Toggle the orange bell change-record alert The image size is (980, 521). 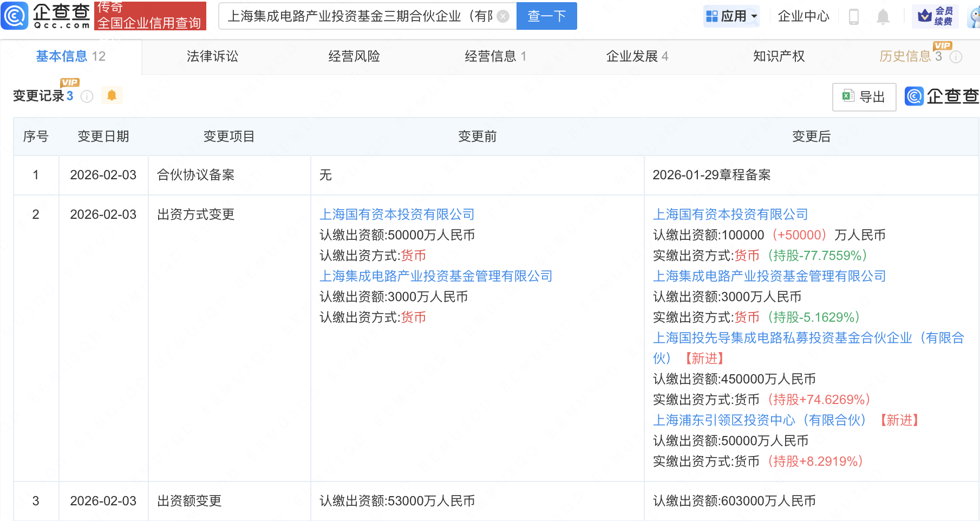pyautogui.click(x=112, y=95)
